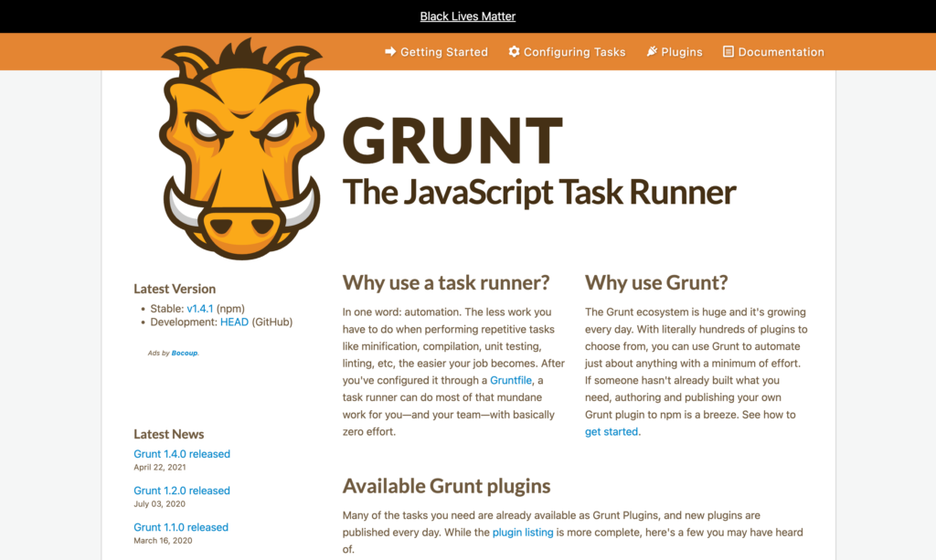Click the Bocoup ads link
Screen dimensions: 936x560
coord(185,353)
